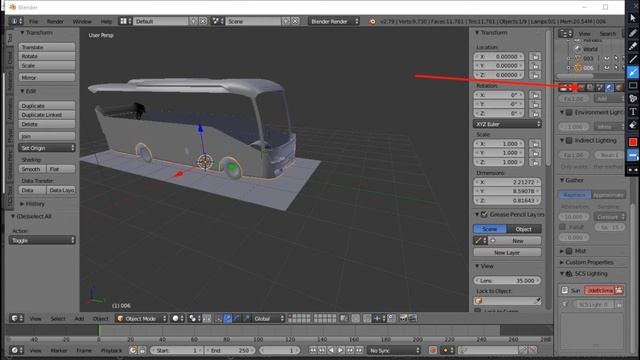Click the Duplicate Linked button
The image size is (640, 360).
point(47,115)
